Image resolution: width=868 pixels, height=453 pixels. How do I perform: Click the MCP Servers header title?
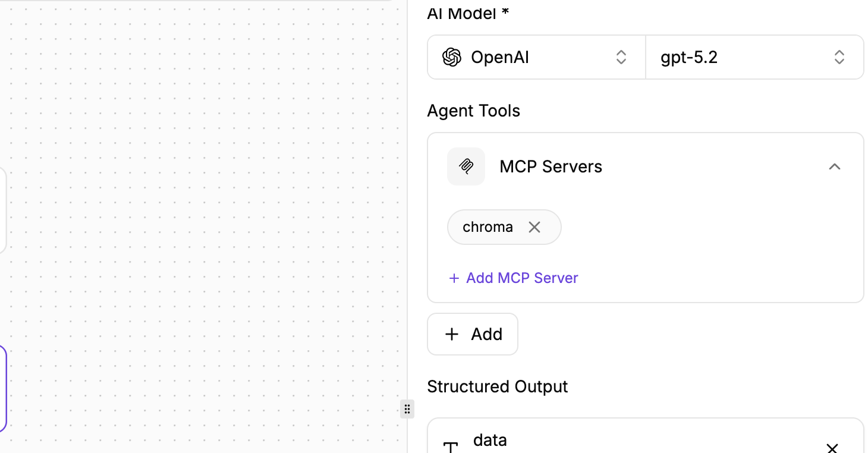(551, 166)
